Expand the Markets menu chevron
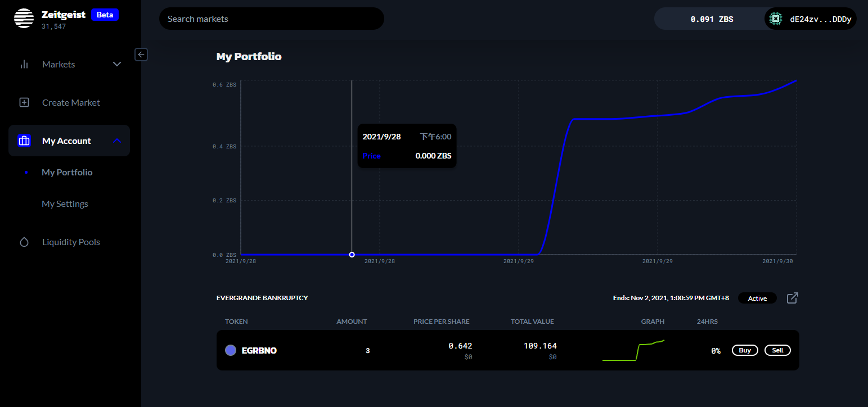868x407 pixels. 117,64
